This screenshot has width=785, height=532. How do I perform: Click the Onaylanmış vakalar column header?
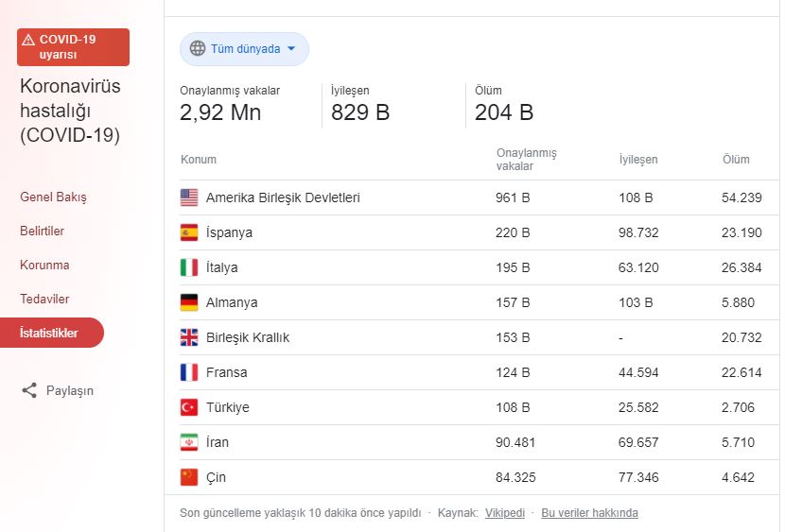coord(526,160)
